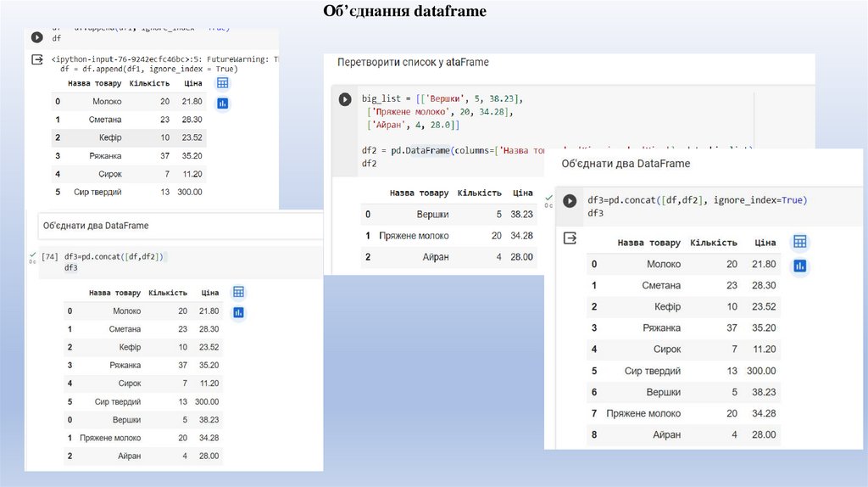
Task: Click "Сир твердий" in the FutureWarning output table
Action: [x=97, y=193]
